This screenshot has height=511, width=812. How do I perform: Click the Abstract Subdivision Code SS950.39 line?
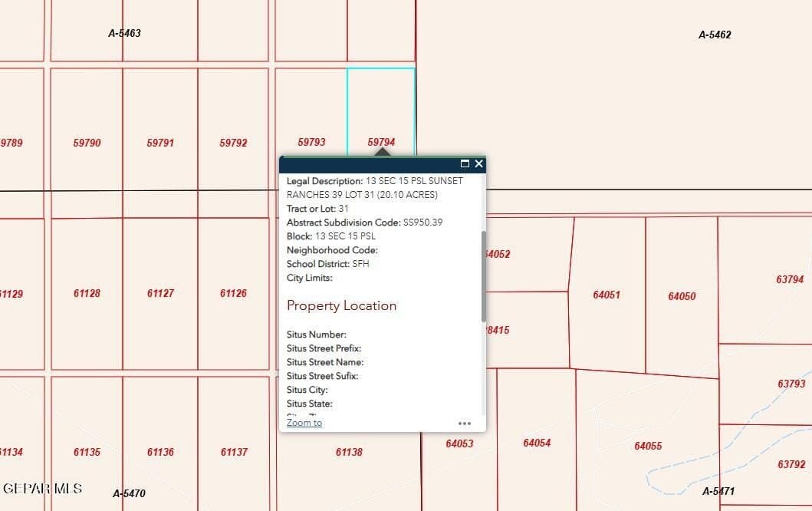(x=364, y=223)
